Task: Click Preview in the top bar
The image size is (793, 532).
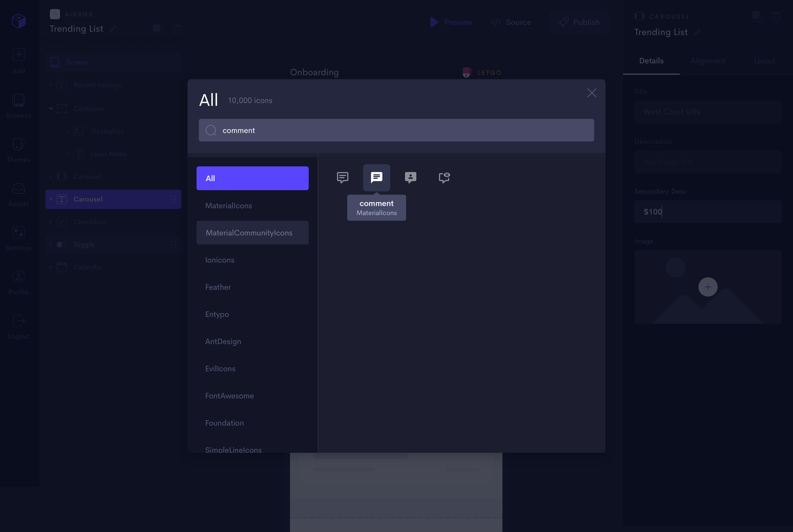Action: [451, 22]
